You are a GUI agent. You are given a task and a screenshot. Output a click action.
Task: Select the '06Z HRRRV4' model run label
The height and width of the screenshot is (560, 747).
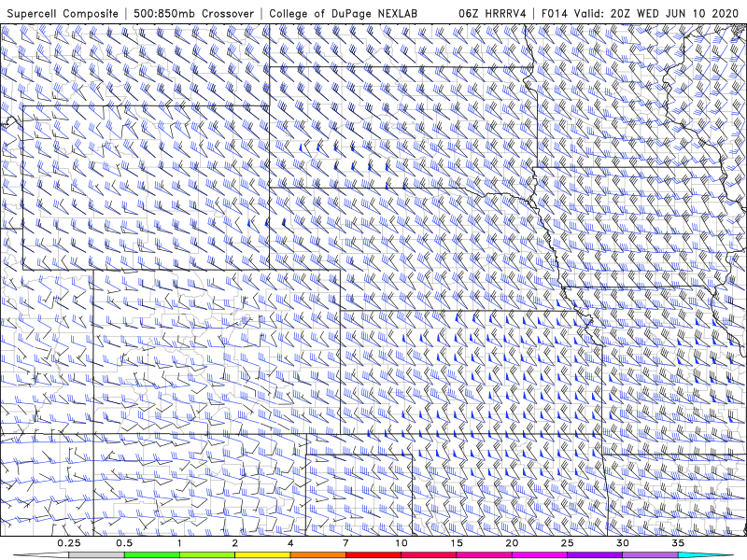(492, 13)
